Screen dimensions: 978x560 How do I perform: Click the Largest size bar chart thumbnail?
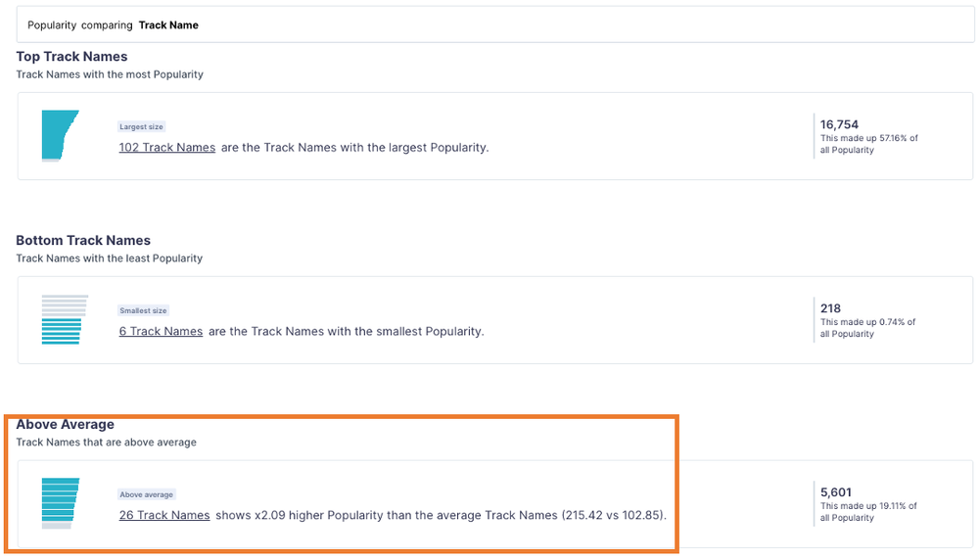click(x=61, y=136)
